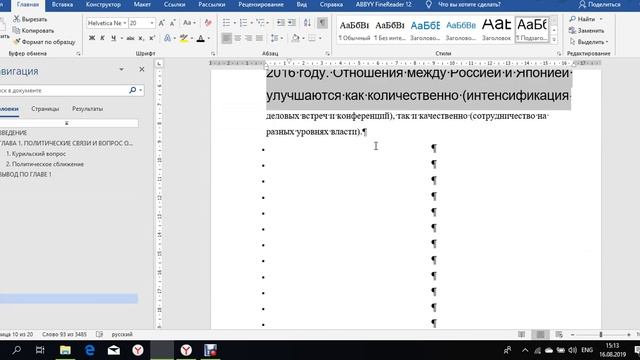Justify the text
The image size is (640, 360).
(259, 38)
